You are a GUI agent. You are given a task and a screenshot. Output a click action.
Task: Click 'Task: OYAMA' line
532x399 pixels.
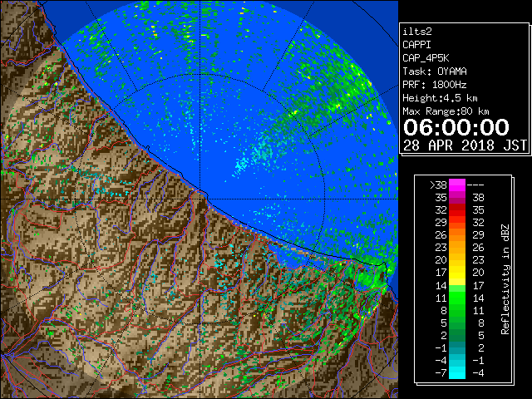tap(435, 71)
